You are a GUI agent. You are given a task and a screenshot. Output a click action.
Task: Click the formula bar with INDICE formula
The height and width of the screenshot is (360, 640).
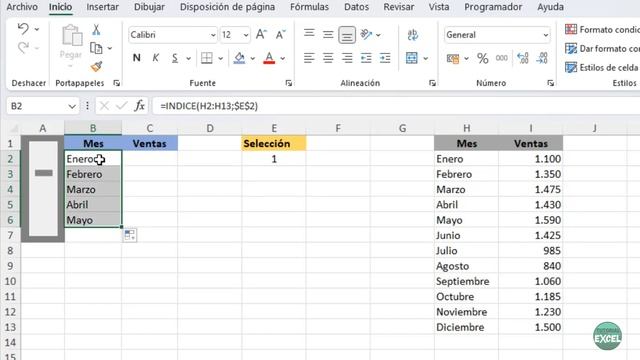pyautogui.click(x=396, y=106)
